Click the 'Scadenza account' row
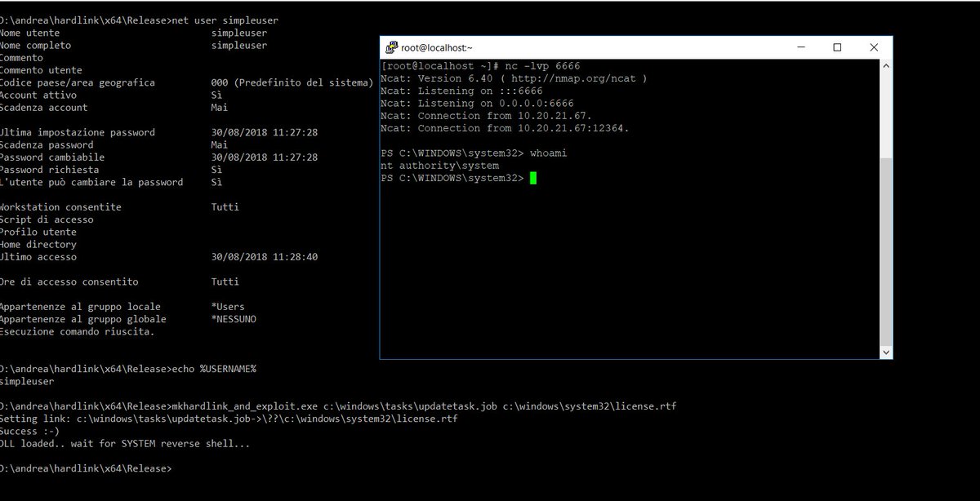Image resolution: width=980 pixels, height=501 pixels. point(114,108)
